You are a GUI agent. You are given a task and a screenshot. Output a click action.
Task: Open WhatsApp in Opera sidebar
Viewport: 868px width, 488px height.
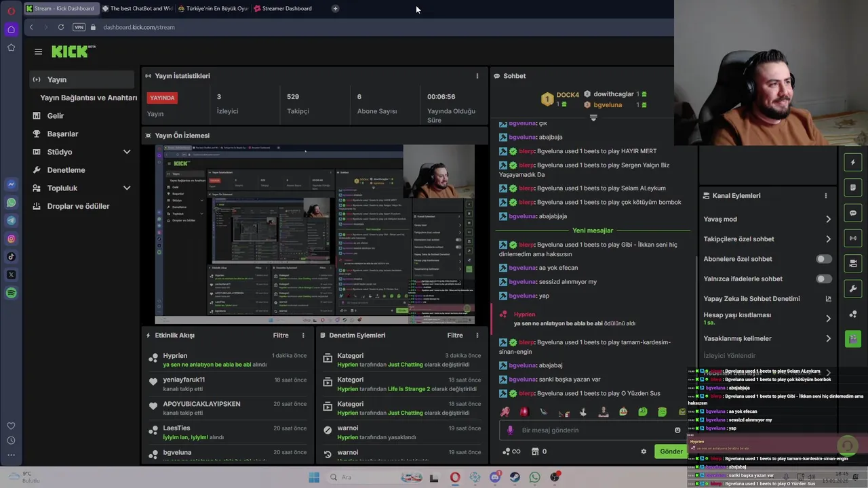(x=11, y=203)
